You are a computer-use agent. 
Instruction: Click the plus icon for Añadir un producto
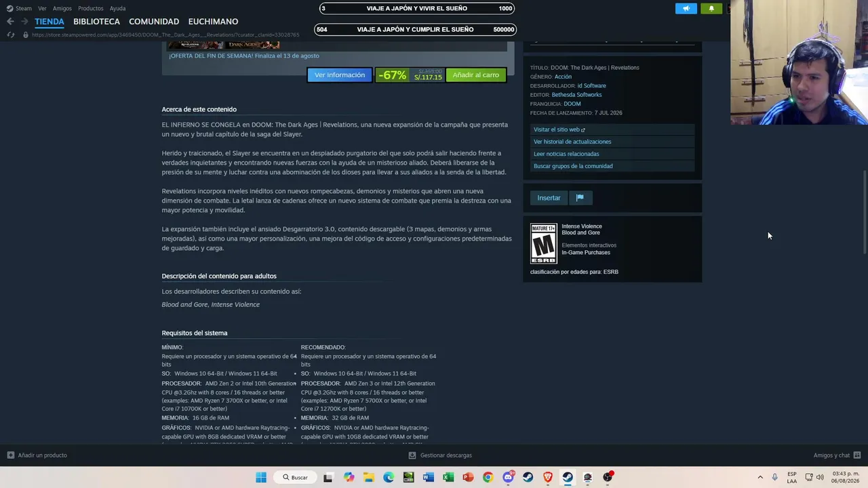10,455
